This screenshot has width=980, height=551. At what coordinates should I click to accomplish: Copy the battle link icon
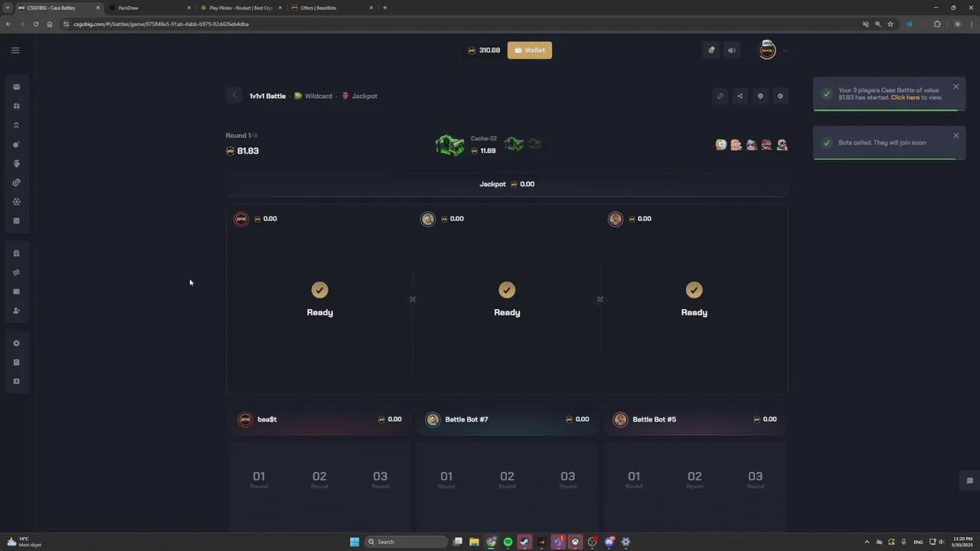(720, 96)
